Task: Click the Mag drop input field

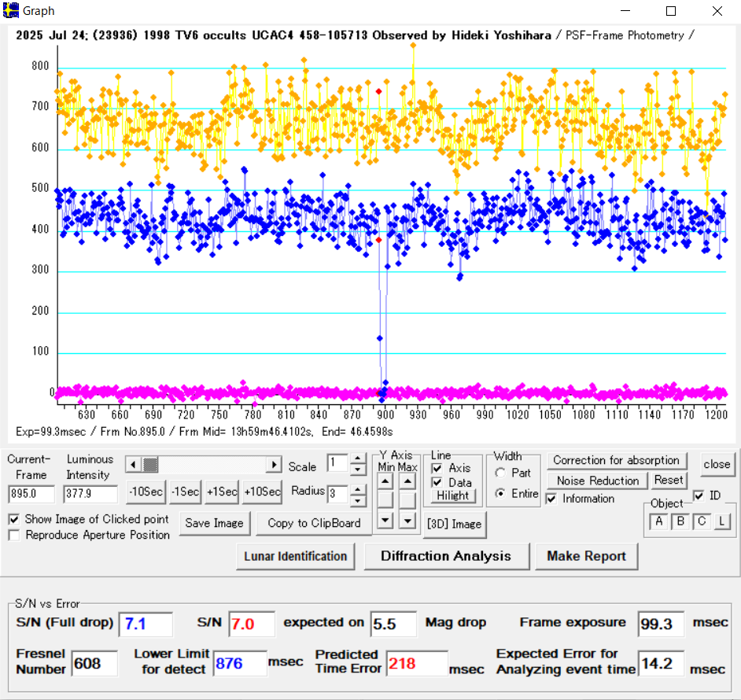Action: point(393,623)
